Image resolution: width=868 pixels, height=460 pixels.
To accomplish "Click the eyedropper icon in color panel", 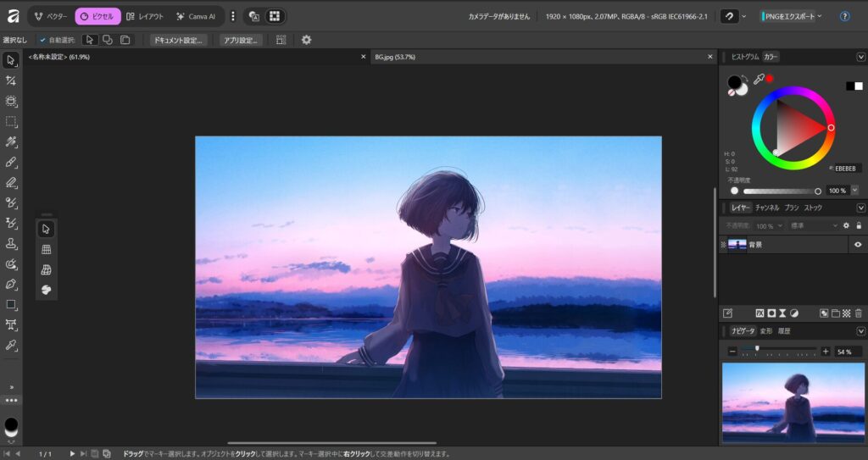I will point(759,79).
